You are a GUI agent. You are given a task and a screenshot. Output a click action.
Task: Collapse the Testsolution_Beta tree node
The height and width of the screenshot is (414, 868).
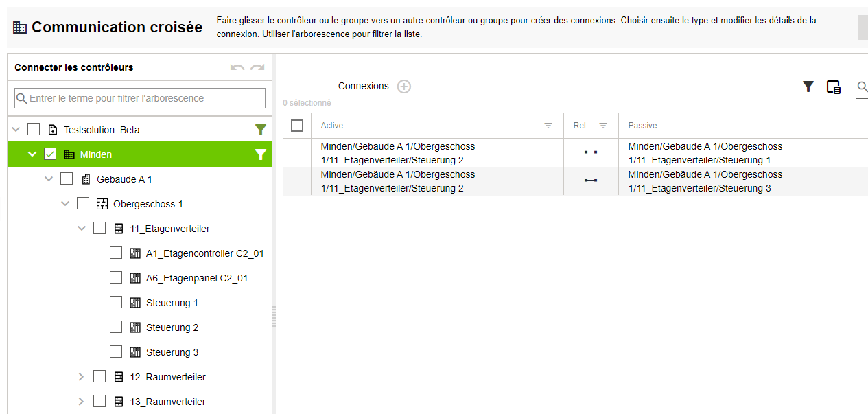(x=16, y=130)
